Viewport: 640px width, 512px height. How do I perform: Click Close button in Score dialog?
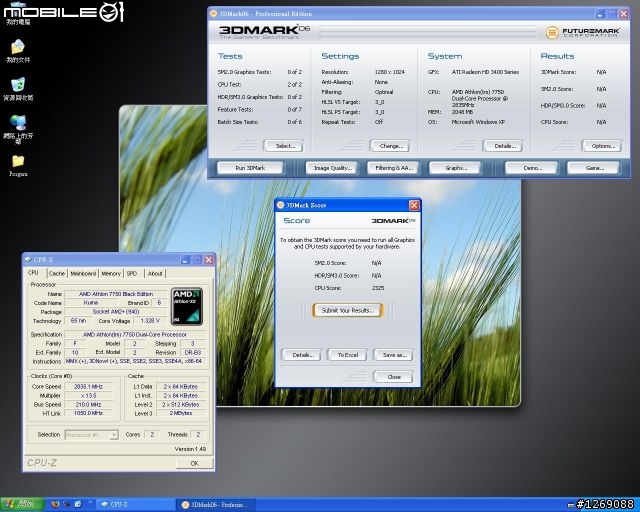click(393, 376)
